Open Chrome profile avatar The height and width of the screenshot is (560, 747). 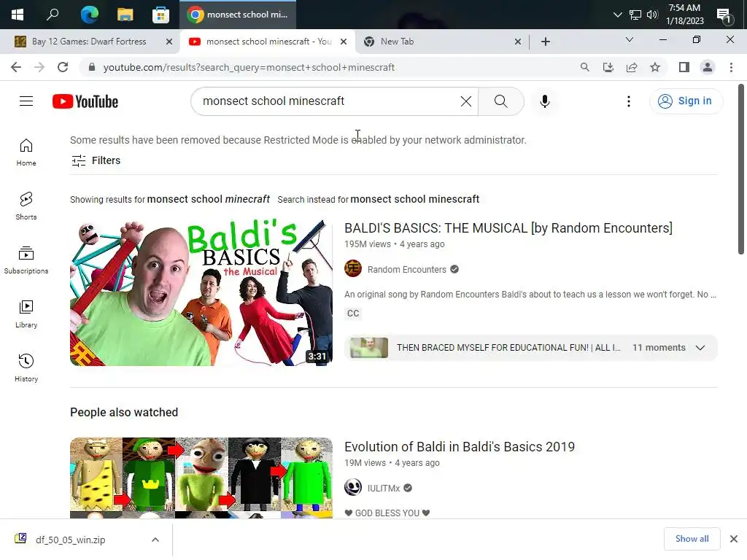[708, 67]
